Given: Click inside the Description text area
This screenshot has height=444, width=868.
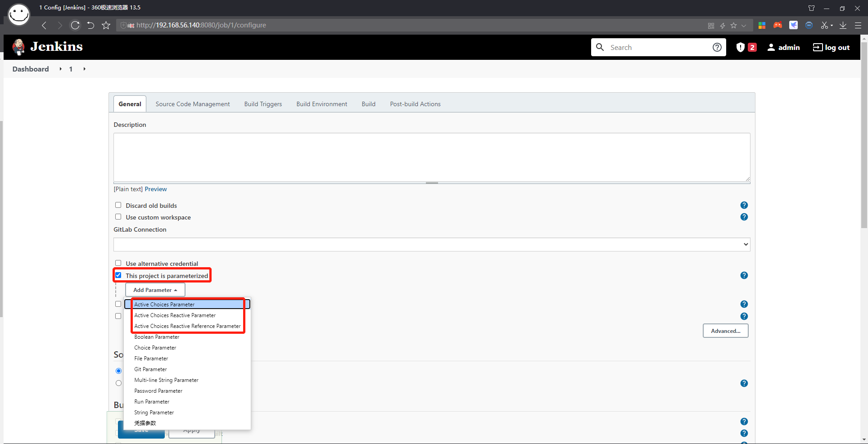Looking at the screenshot, I should pos(432,157).
